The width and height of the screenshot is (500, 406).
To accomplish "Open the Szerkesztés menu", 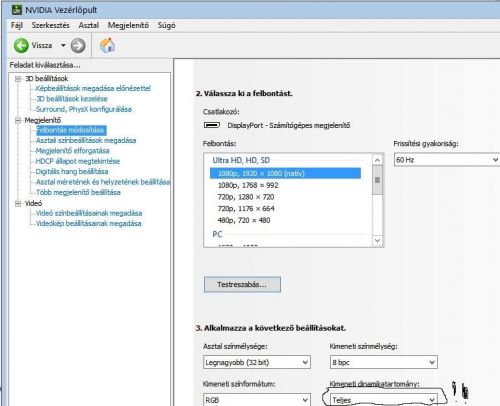I will coord(51,25).
